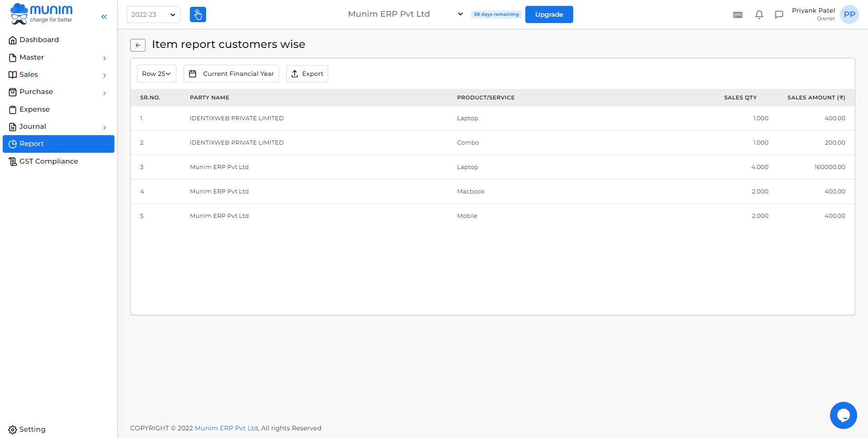The height and width of the screenshot is (438, 868).
Task: Click the Expense clipboard icon
Action: coord(13,110)
